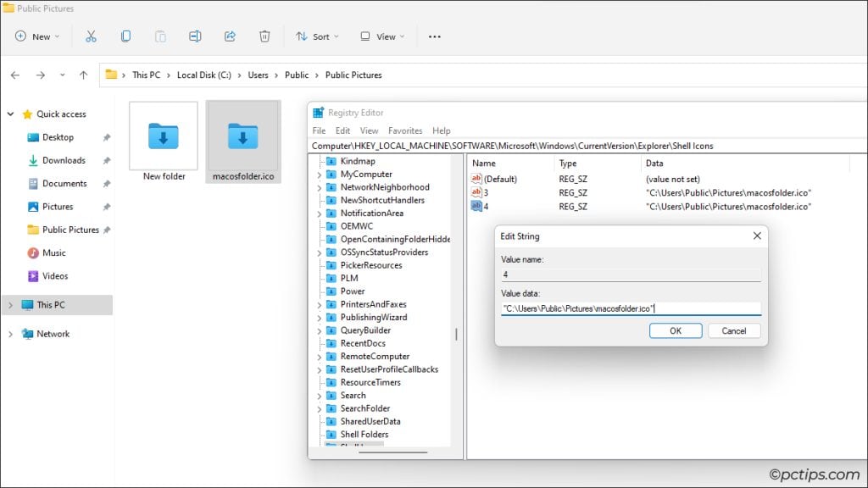Open the Edit menu in Registry Editor

tap(344, 130)
